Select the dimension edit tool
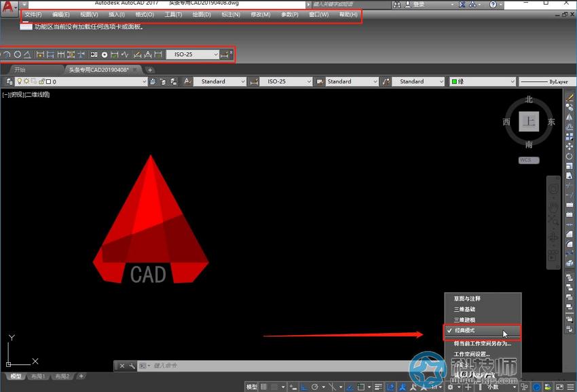This screenshot has height=392, width=577. coord(137,55)
